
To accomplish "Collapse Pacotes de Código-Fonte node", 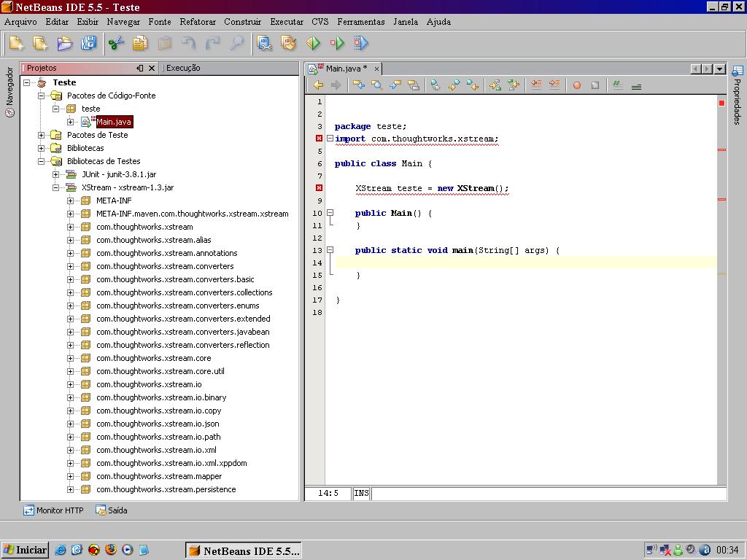I will (x=42, y=96).
